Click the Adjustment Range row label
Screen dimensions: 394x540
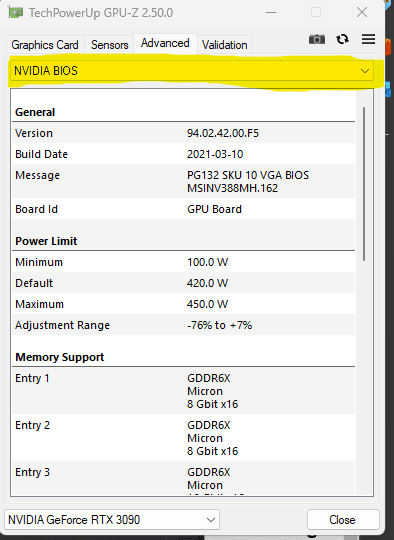pyautogui.click(x=62, y=325)
